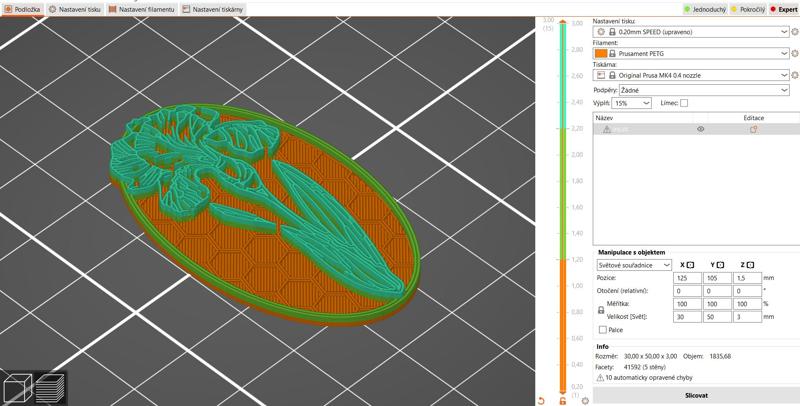Image resolution: width=800 pixels, height=406 pixels.
Task: Click the Měřítka Y scale field
Action: click(x=717, y=304)
